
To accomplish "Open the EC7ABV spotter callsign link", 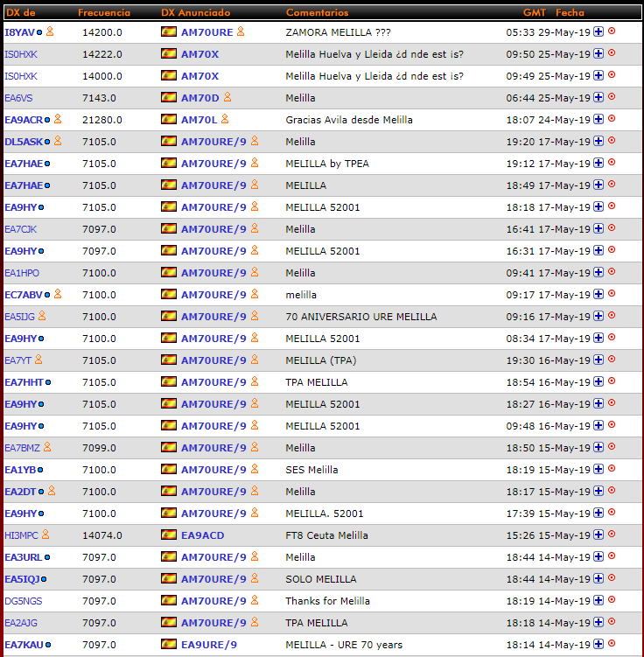I will point(23,295).
